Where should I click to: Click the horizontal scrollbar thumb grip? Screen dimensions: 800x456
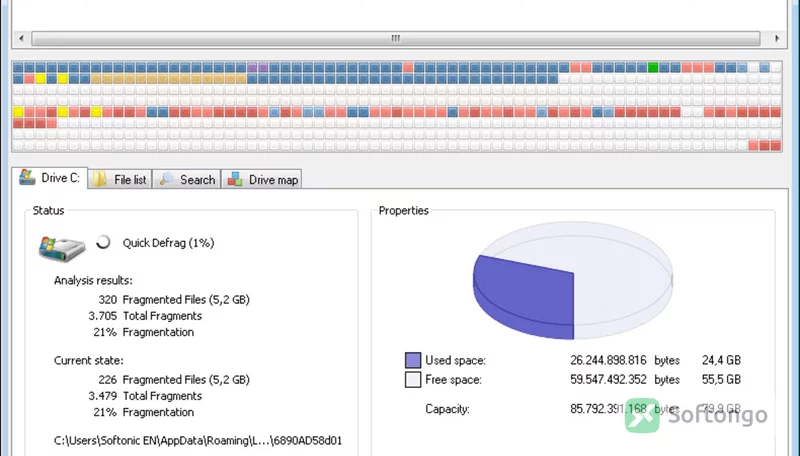tap(395, 38)
